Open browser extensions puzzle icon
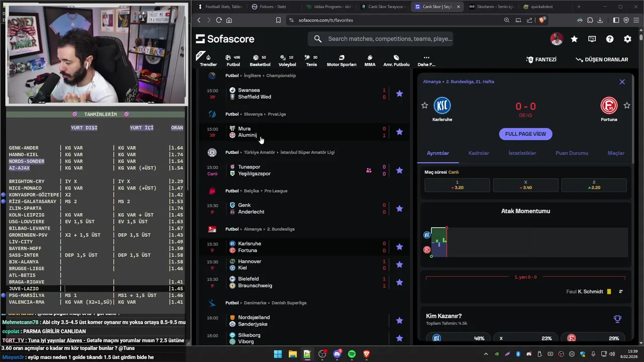This screenshot has height=362, width=644. point(590,20)
